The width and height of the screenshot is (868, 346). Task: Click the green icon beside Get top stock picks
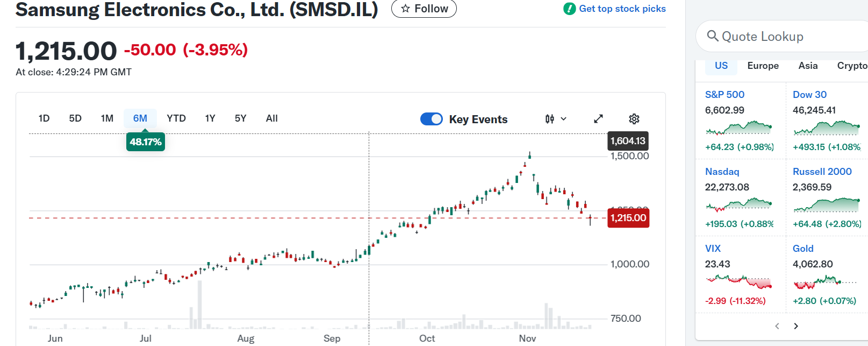[x=569, y=9]
